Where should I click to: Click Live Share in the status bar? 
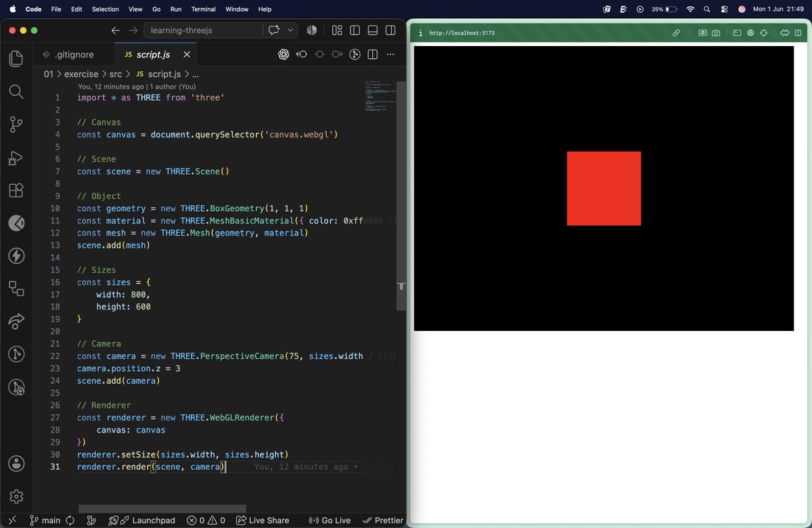coord(263,521)
